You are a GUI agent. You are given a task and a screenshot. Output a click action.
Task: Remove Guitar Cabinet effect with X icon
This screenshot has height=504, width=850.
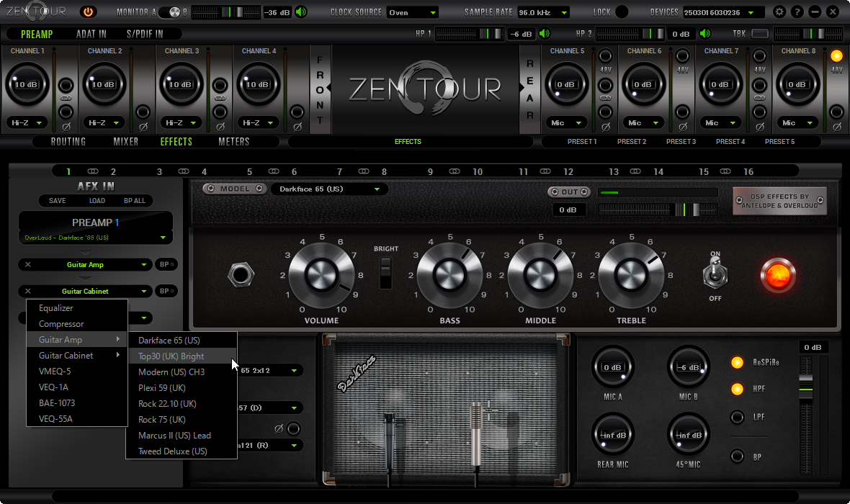coord(27,291)
